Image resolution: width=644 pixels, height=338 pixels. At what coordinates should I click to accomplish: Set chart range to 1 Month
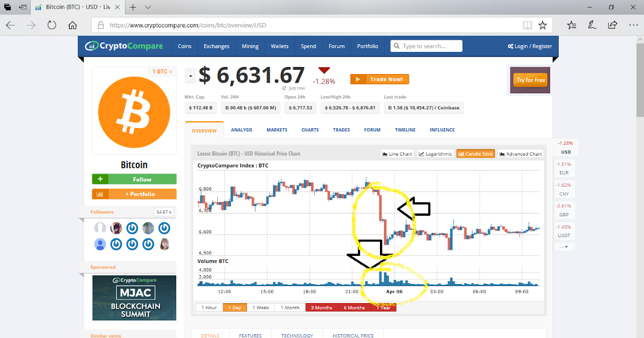[x=290, y=307]
